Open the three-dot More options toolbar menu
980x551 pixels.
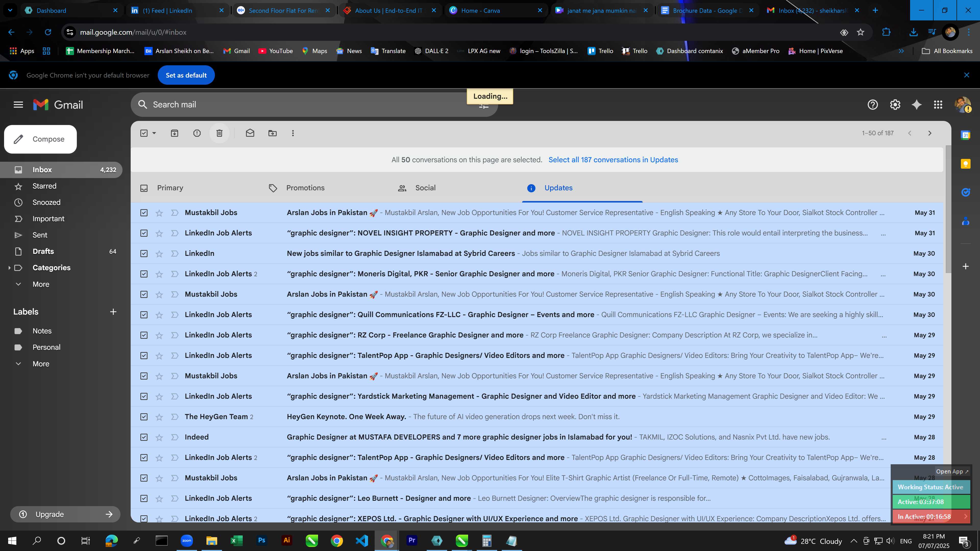point(292,133)
